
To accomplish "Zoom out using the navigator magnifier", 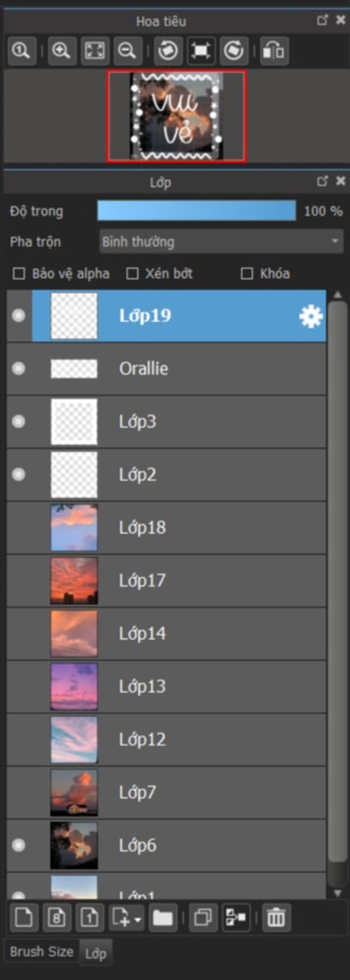I will coord(127,51).
